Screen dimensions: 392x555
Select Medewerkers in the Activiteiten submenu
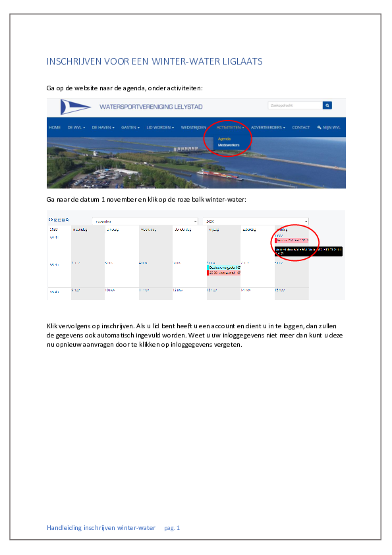point(229,145)
